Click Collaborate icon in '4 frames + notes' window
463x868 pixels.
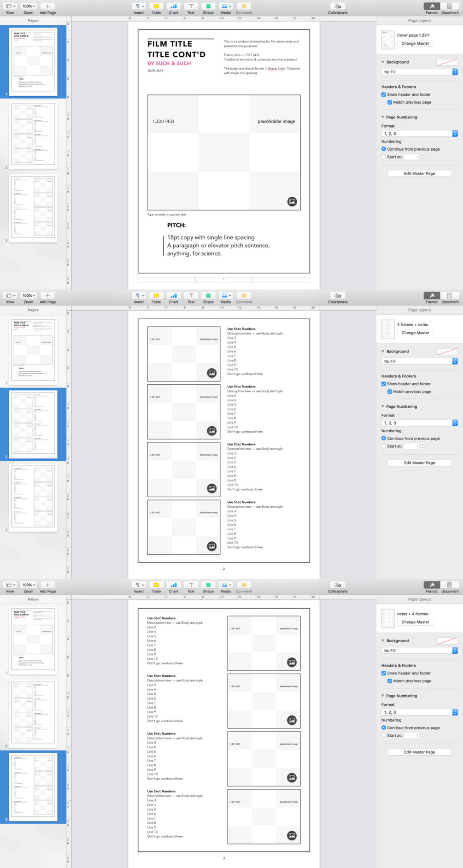point(338,296)
